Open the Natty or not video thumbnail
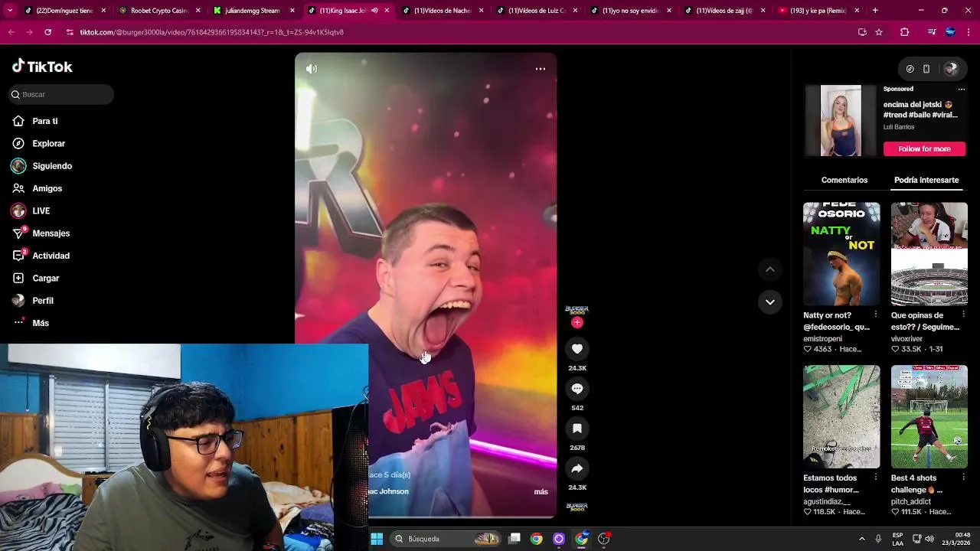Viewport: 980px width, 551px height. click(841, 253)
